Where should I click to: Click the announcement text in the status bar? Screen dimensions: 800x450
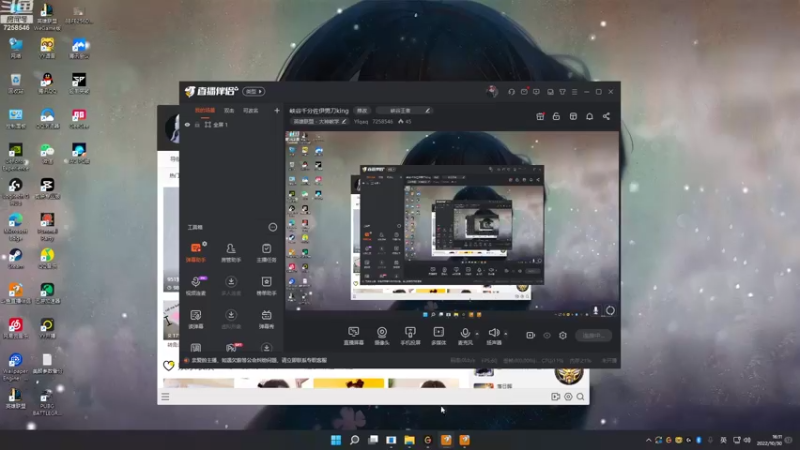point(259,360)
